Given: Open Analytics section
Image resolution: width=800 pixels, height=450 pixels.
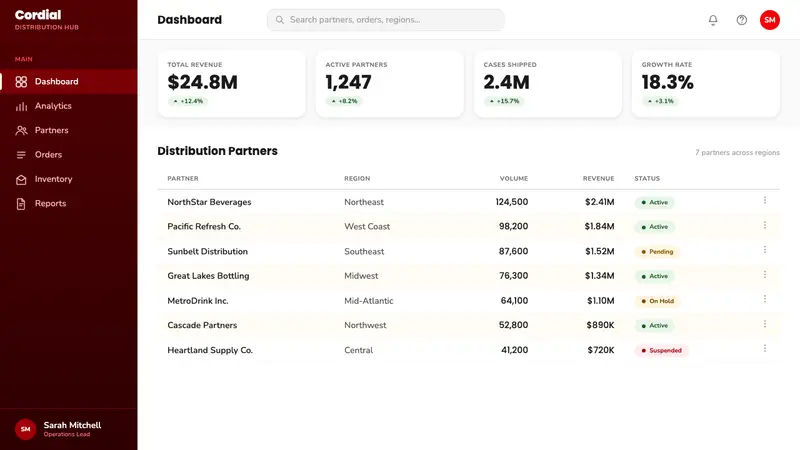Looking at the screenshot, I should coord(68,106).
